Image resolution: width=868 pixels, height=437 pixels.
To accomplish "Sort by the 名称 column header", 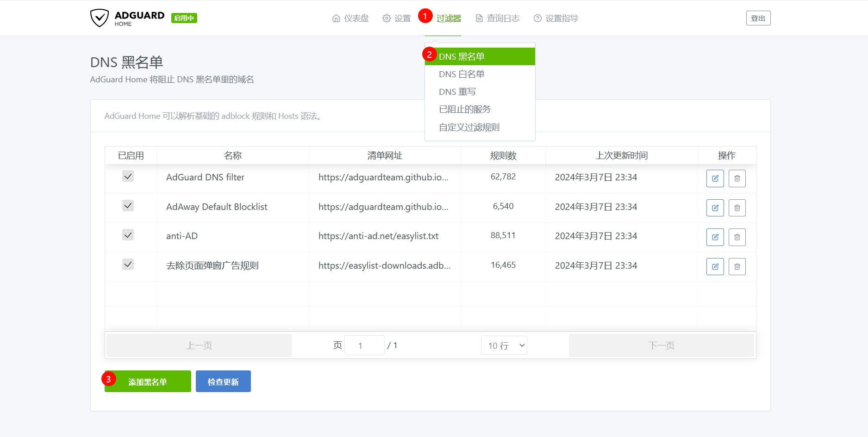I will click(x=233, y=155).
